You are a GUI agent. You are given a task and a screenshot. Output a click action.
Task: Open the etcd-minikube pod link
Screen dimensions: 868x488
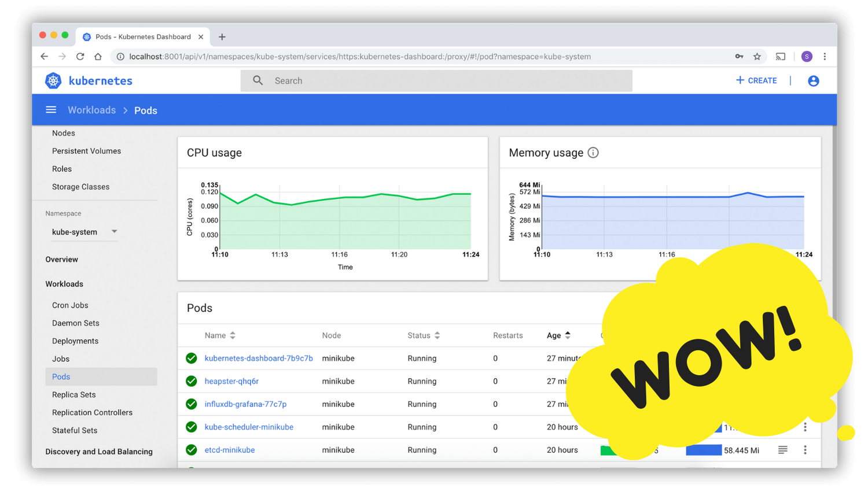click(230, 450)
